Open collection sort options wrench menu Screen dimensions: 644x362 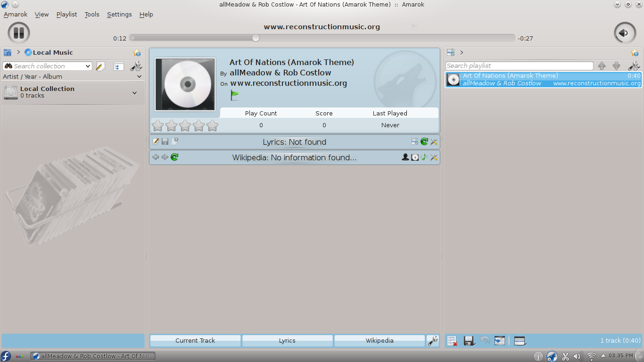pyautogui.click(x=136, y=66)
